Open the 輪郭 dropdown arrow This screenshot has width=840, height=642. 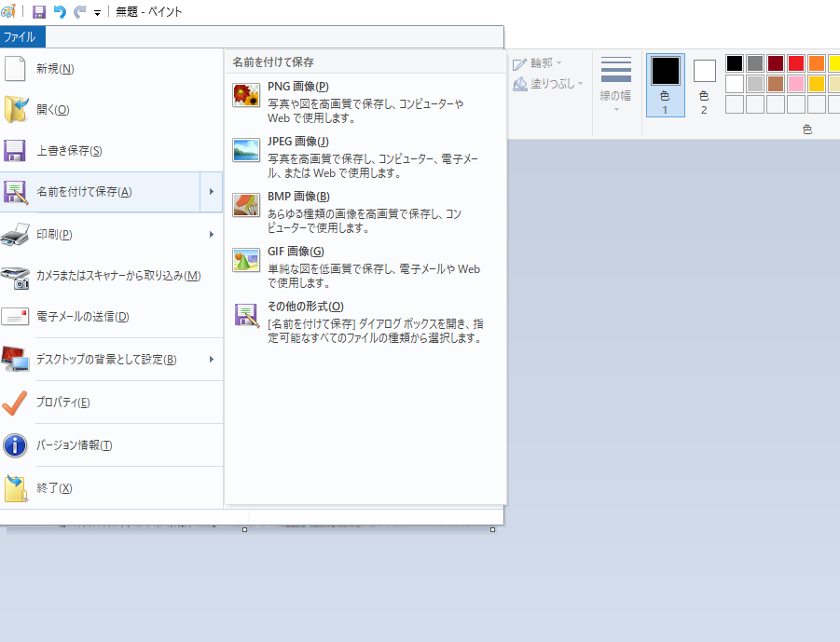click(558, 63)
